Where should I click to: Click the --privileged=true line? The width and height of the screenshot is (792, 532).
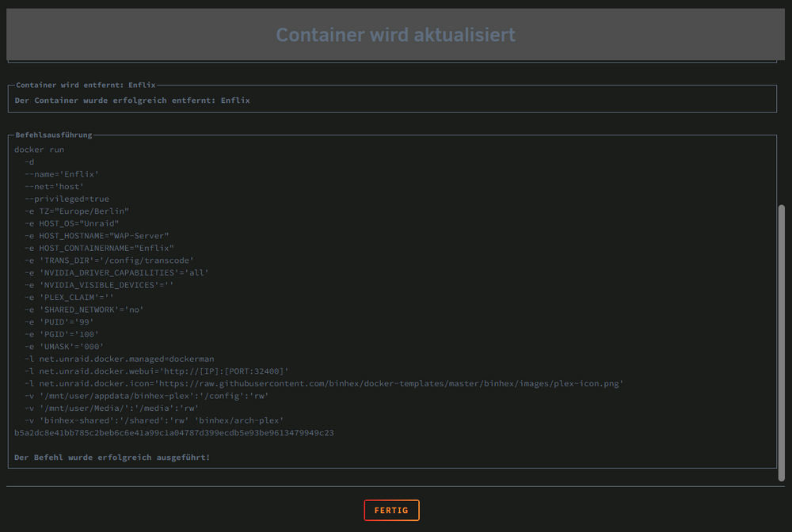(x=67, y=199)
